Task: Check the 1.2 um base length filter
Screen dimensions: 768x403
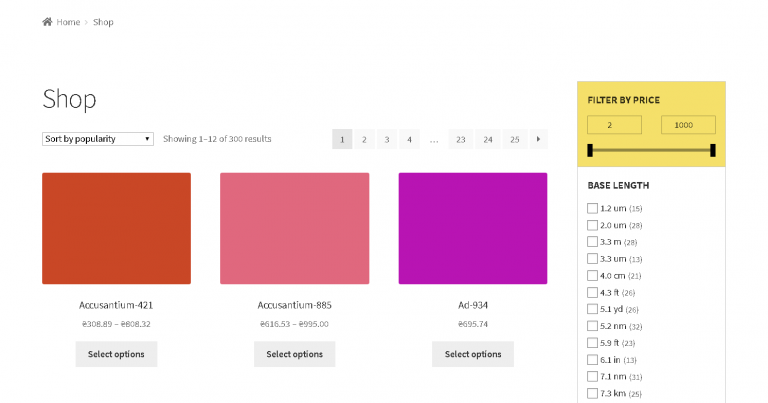Action: point(592,208)
